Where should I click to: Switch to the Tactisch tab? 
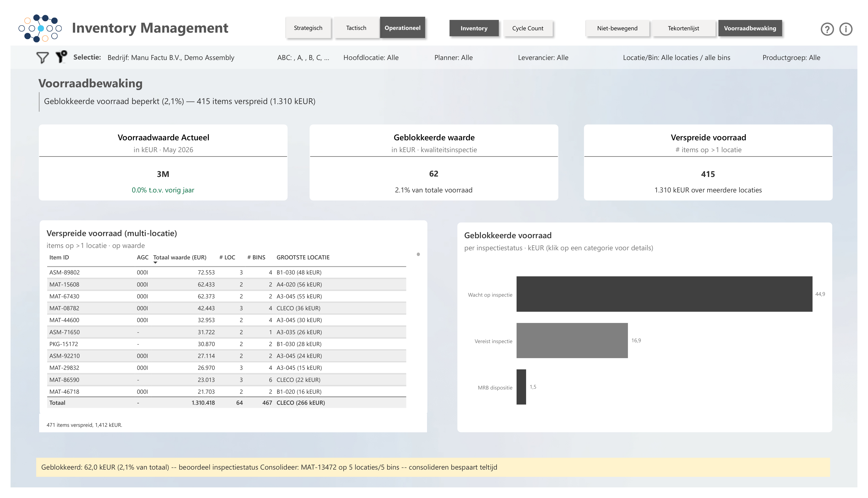pyautogui.click(x=356, y=28)
